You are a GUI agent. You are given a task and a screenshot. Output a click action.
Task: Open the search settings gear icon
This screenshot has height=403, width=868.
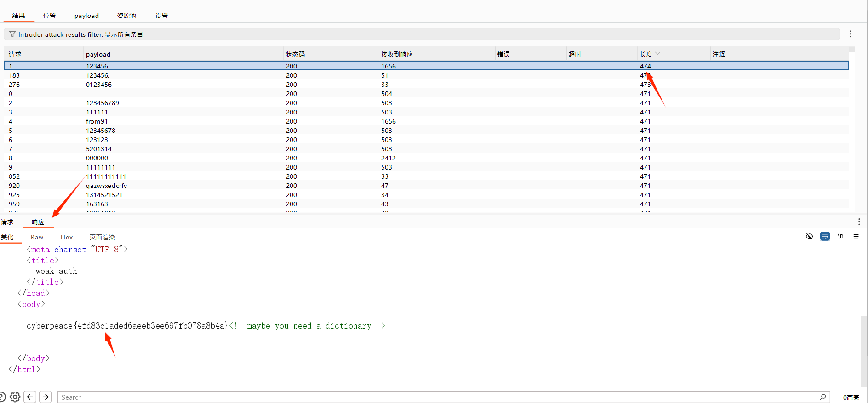click(x=15, y=397)
